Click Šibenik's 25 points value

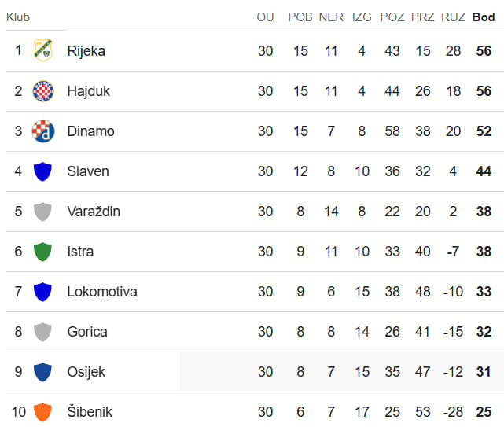point(484,412)
